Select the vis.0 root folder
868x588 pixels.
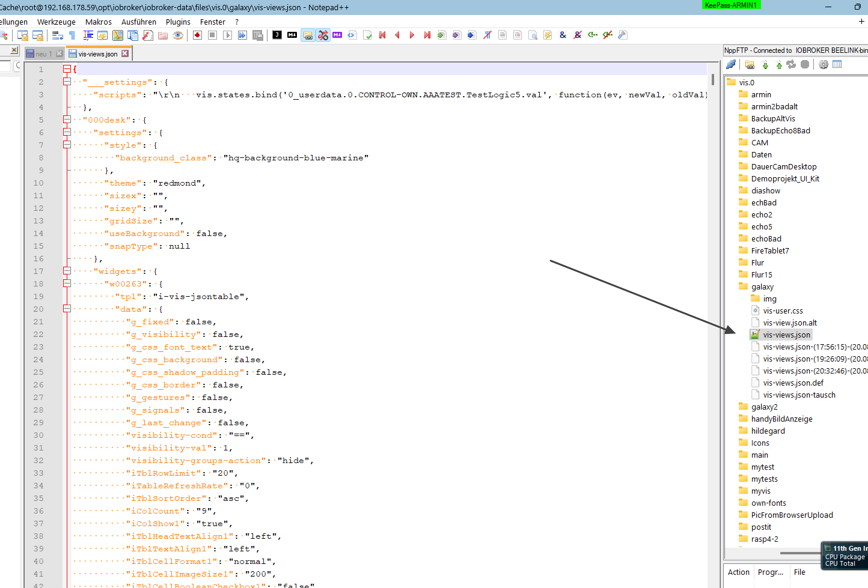click(x=747, y=82)
